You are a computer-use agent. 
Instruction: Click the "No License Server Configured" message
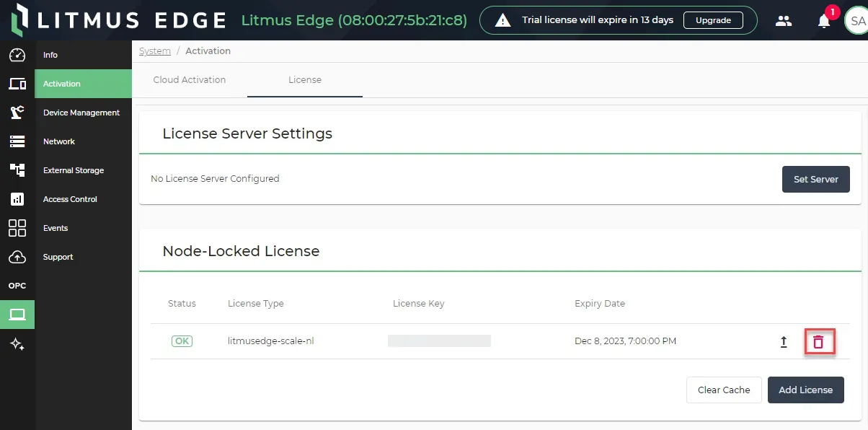(x=215, y=178)
